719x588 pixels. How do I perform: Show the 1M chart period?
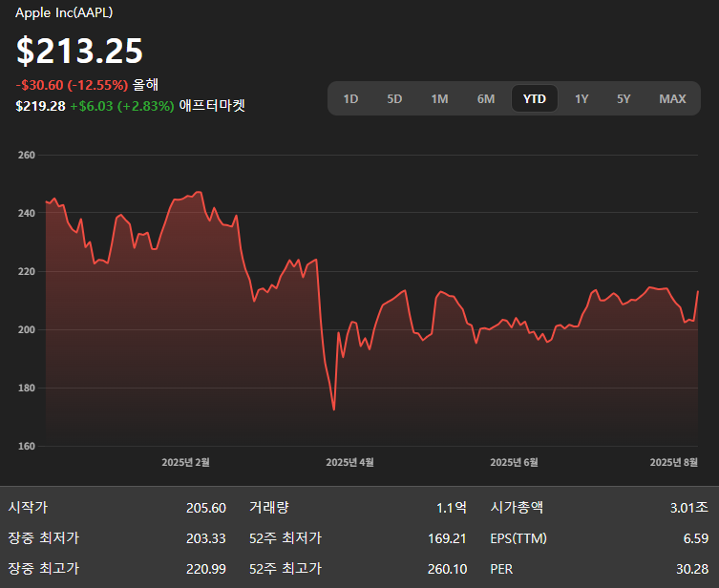[x=440, y=99]
